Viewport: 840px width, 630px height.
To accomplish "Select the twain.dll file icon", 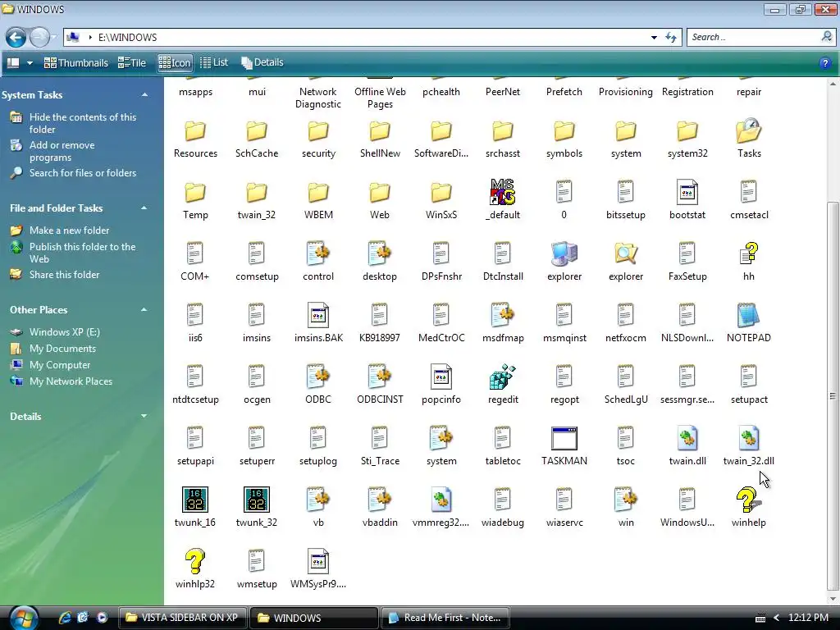I will (x=687, y=439).
